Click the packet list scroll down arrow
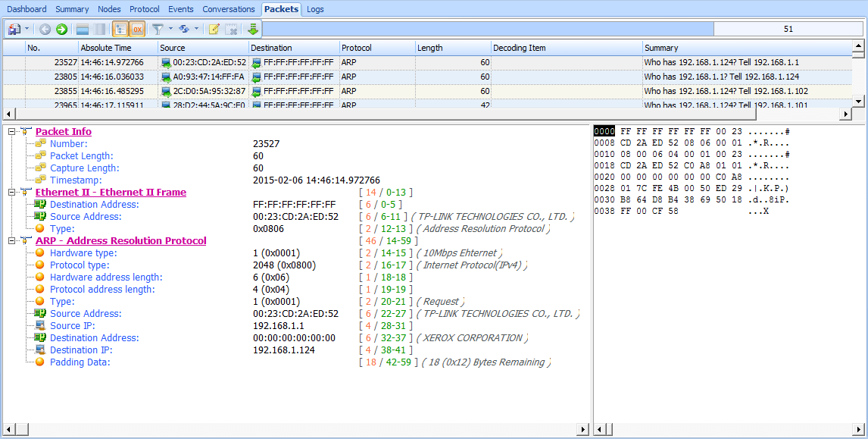 (x=859, y=101)
